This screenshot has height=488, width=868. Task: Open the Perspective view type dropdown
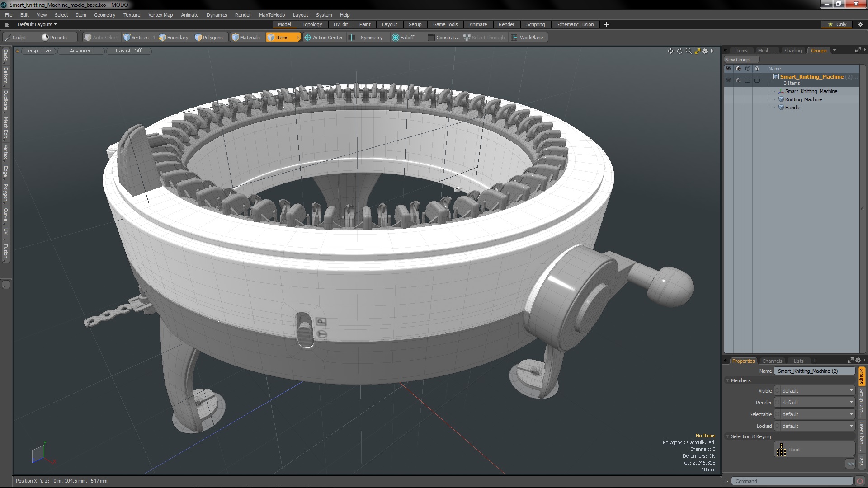(38, 51)
